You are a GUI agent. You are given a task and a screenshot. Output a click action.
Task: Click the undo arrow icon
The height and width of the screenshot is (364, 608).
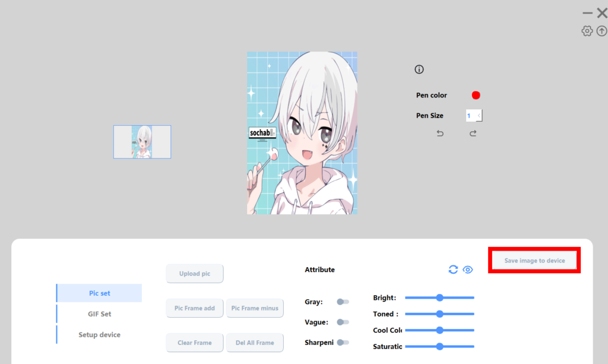(440, 134)
